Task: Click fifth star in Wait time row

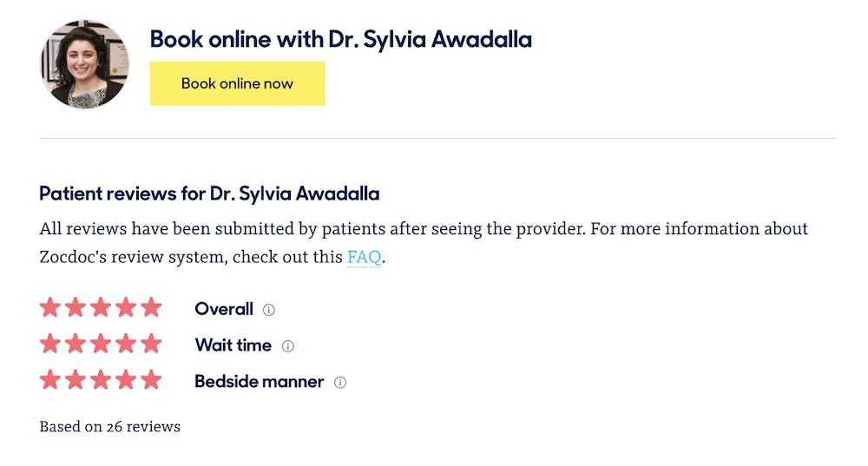Action: [x=151, y=344]
